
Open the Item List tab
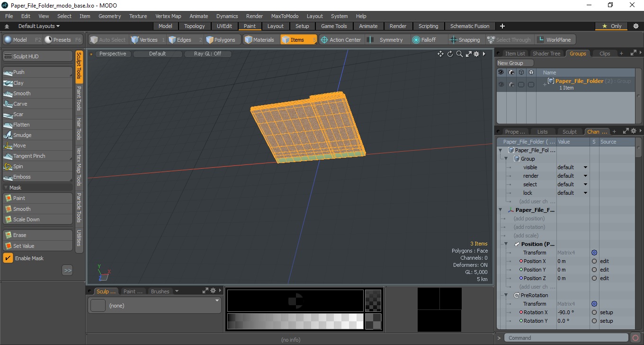(x=514, y=54)
